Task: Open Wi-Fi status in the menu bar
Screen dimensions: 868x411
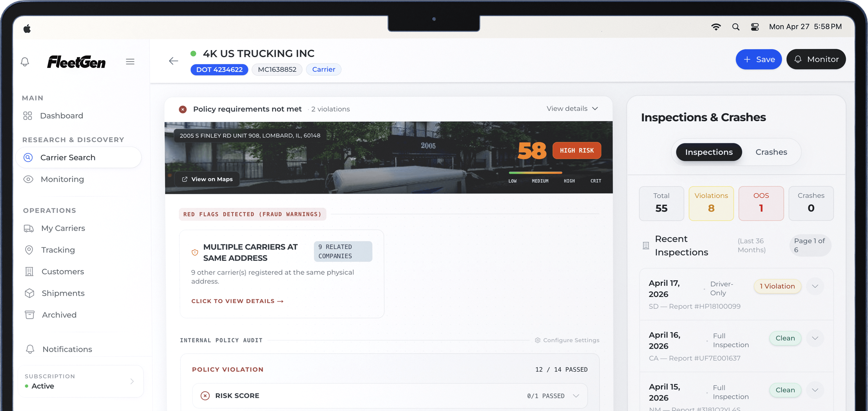Action: [x=716, y=27]
